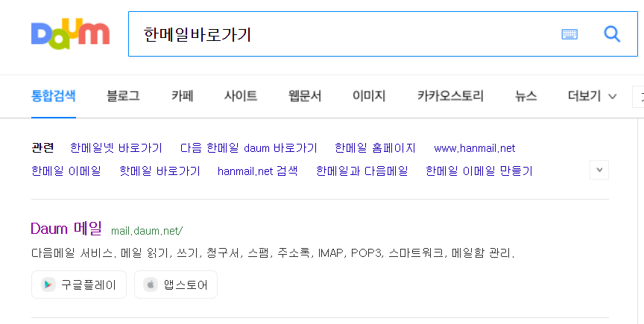The width and height of the screenshot is (644, 324).
Task: Expand the related searches chevron
Action: click(x=599, y=170)
